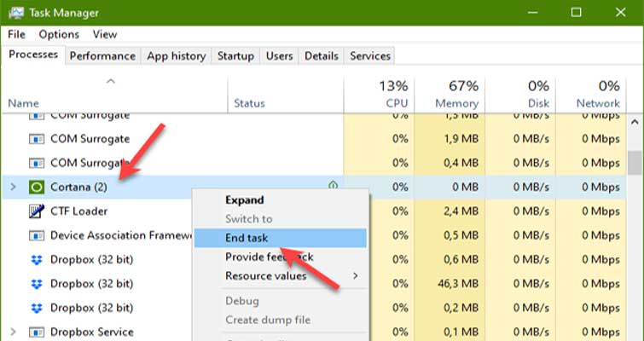The height and width of the screenshot is (341, 644).
Task: Click the Dropbox icon in the 0,6 MB row
Action: coord(37,260)
